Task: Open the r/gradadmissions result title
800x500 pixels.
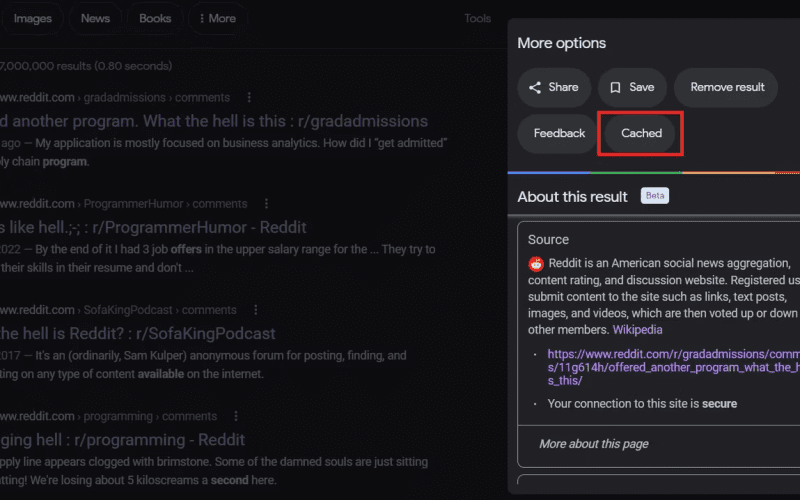Action: point(214,121)
